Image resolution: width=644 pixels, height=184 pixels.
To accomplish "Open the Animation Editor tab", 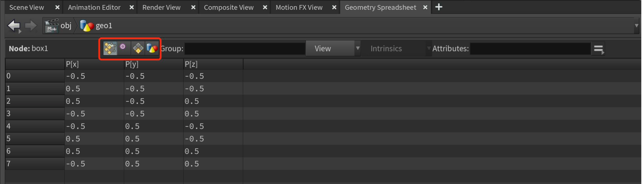I will 94,8.
